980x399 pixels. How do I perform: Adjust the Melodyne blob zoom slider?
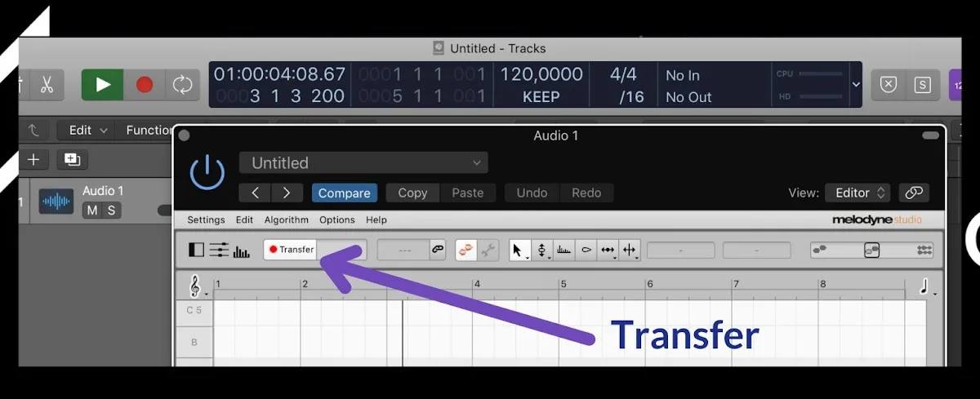pyautogui.click(x=871, y=250)
